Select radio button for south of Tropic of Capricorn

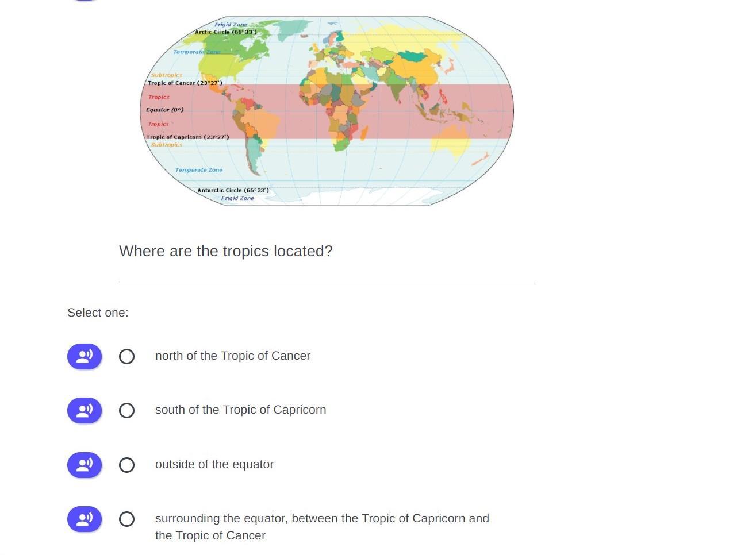[x=127, y=411]
